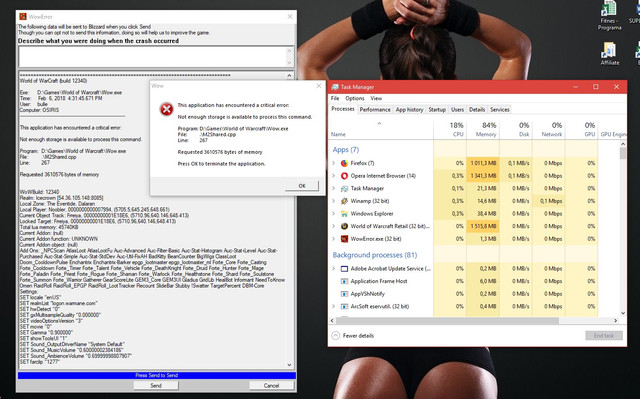Image resolution: width=640 pixels, height=399 pixels.
Task: Expand the Opera Internet Browser (14) group
Action: [x=333, y=176]
